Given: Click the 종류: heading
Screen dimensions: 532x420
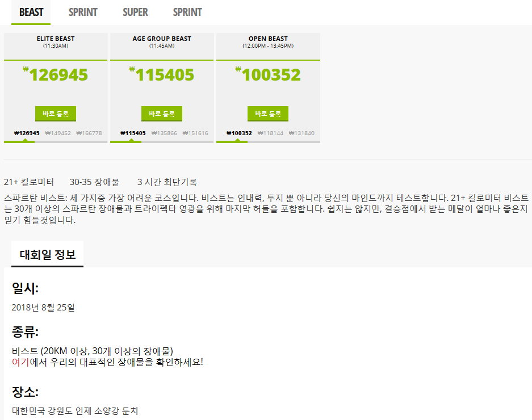Looking at the screenshot, I should [25, 332].
